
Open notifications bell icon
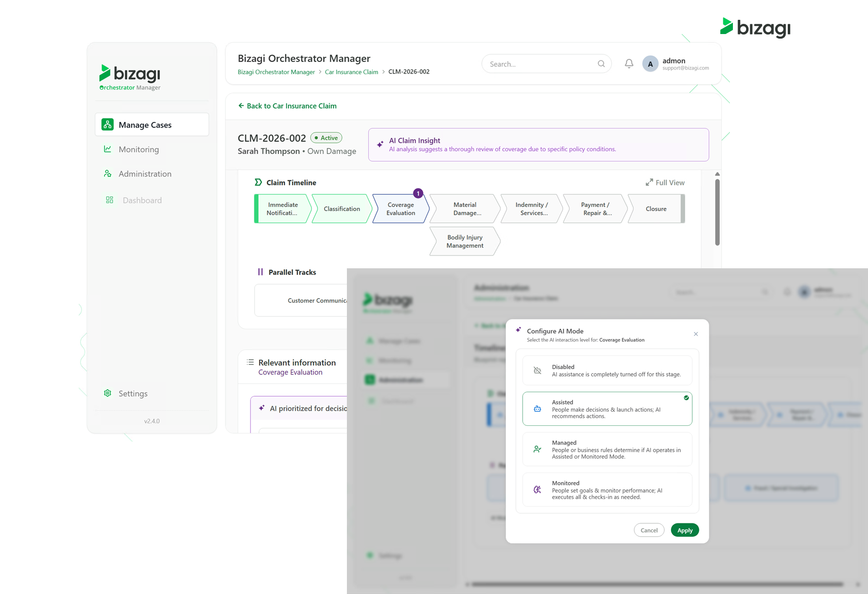pos(629,64)
